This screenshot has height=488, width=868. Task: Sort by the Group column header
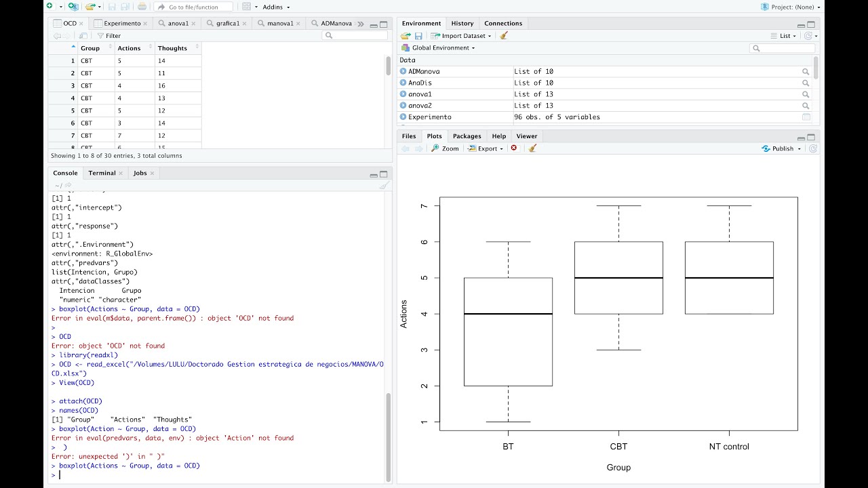(96, 48)
